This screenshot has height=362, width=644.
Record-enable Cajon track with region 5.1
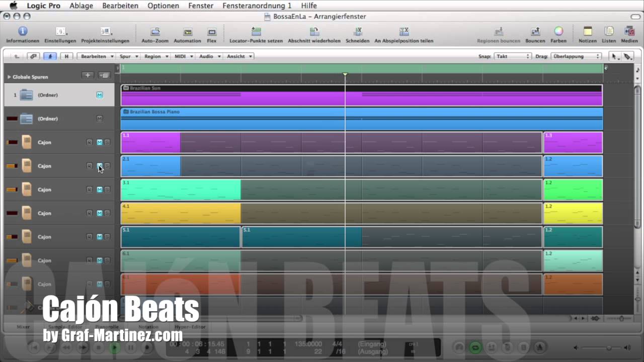(x=90, y=237)
